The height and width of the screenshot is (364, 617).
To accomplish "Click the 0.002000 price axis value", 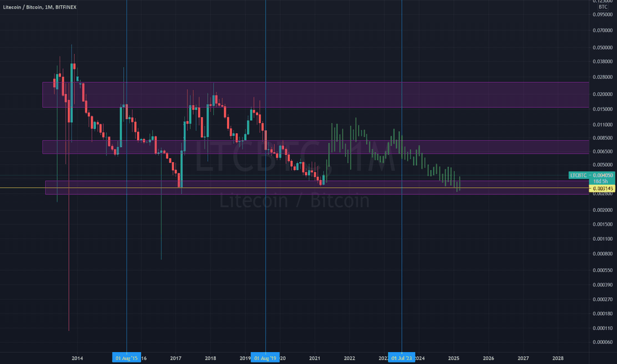I will point(603,210).
